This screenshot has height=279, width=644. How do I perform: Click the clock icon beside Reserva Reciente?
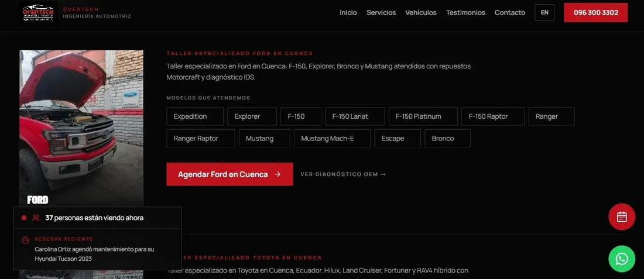[x=25, y=240]
